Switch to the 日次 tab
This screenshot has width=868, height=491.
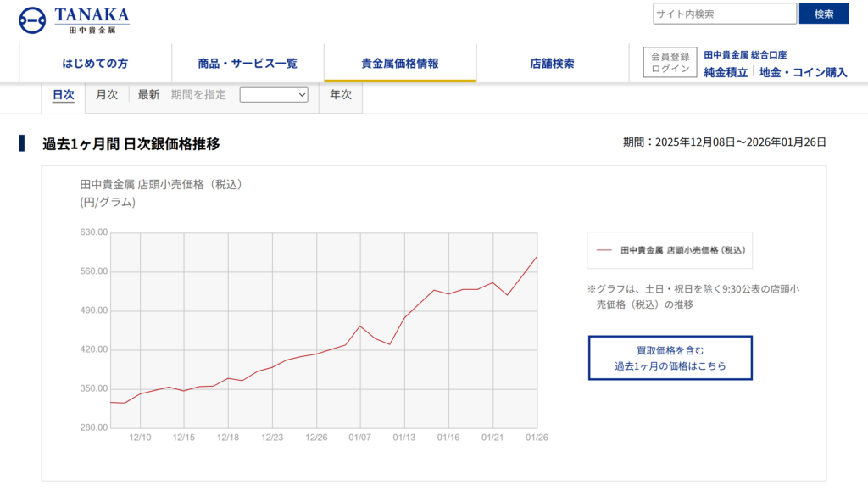pos(64,95)
